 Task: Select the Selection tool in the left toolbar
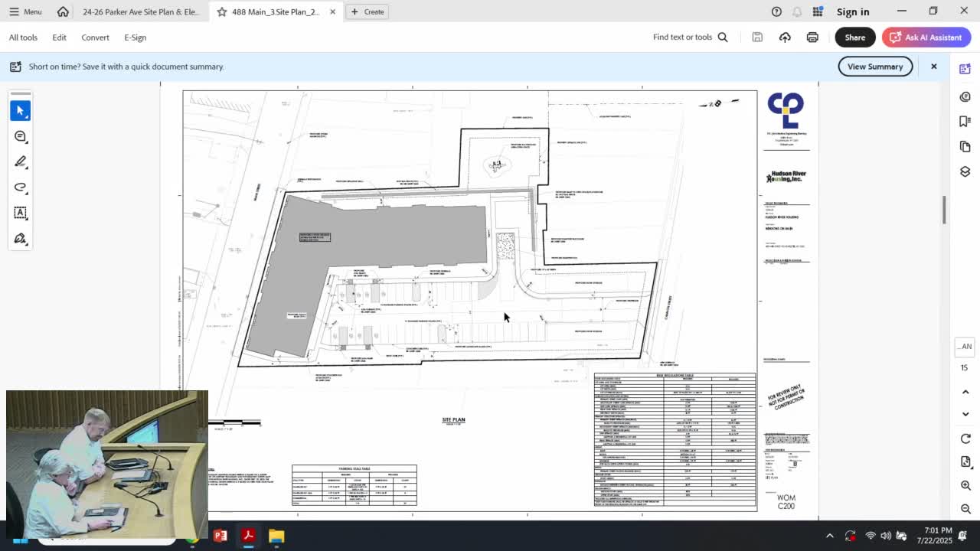(x=21, y=110)
